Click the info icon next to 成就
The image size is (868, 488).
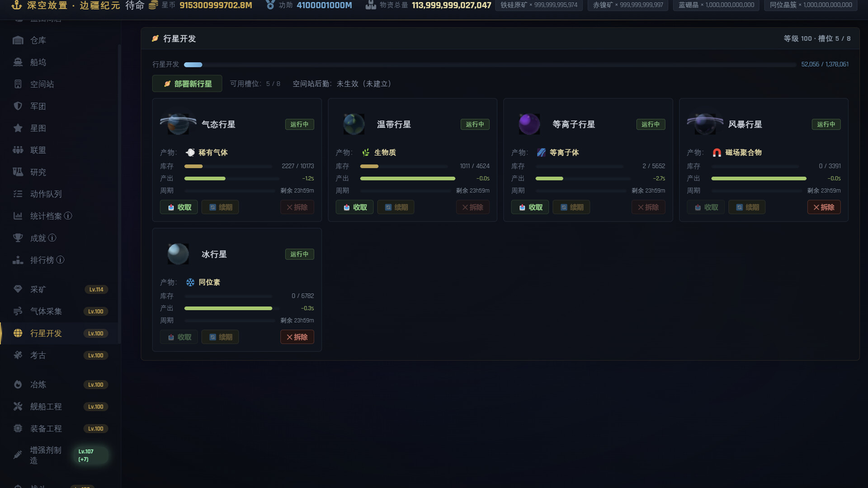(52, 238)
